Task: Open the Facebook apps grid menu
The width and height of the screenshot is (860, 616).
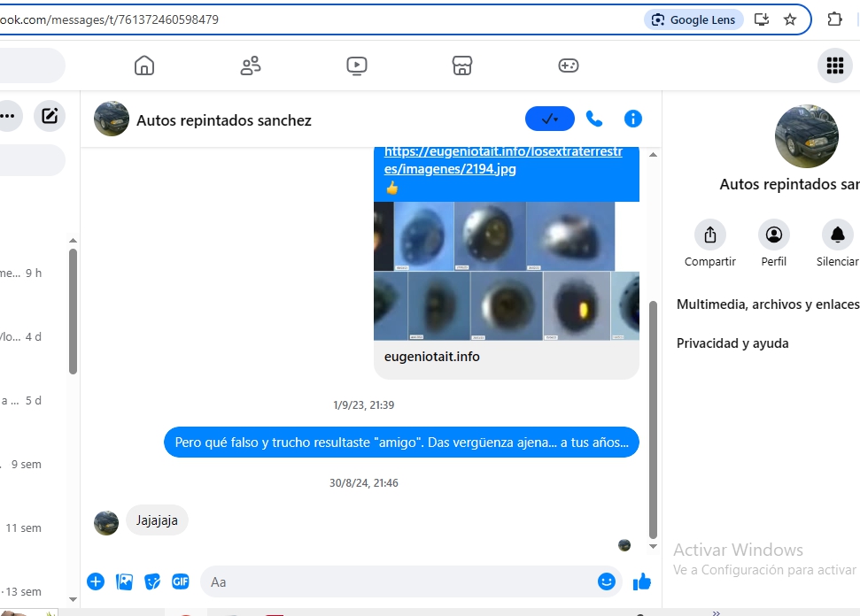Action: coord(833,65)
